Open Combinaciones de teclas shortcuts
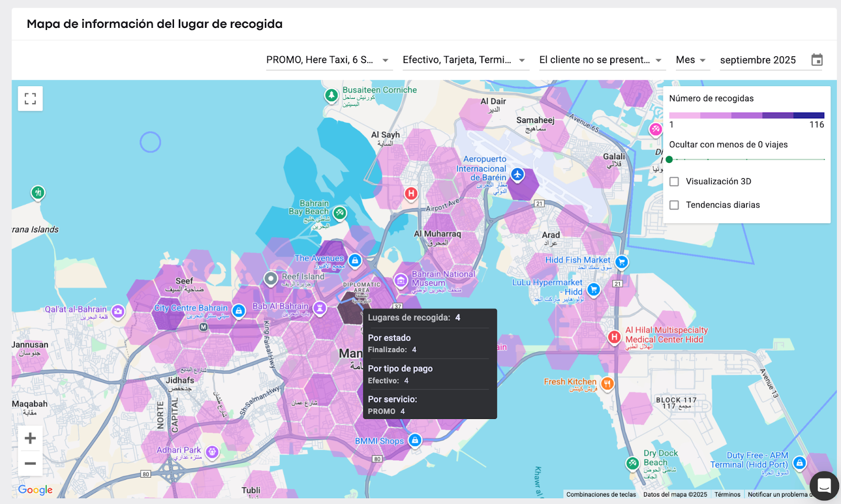Image resolution: width=841 pixels, height=504 pixels. pos(601,495)
